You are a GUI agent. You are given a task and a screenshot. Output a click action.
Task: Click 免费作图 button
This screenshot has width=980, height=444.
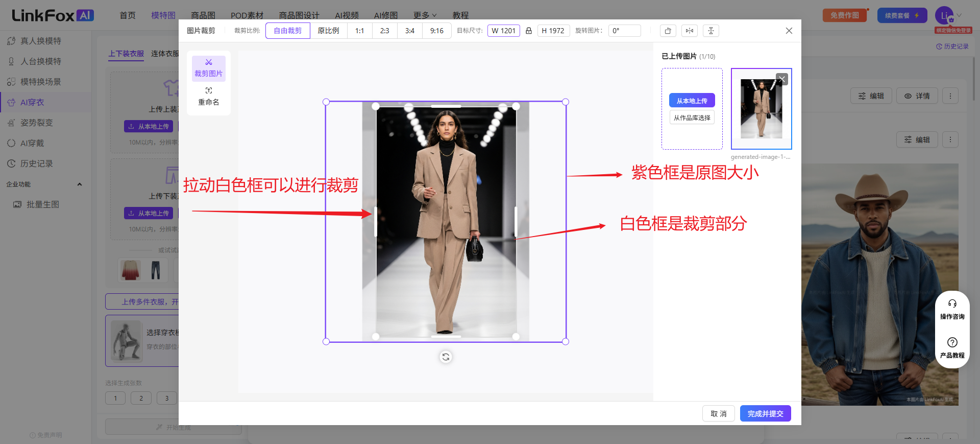pyautogui.click(x=845, y=15)
